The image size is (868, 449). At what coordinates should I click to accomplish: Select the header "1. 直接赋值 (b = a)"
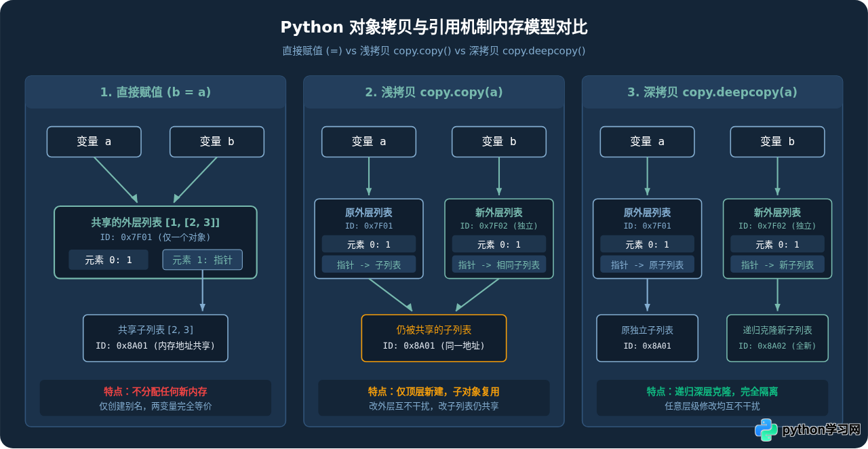(155, 92)
